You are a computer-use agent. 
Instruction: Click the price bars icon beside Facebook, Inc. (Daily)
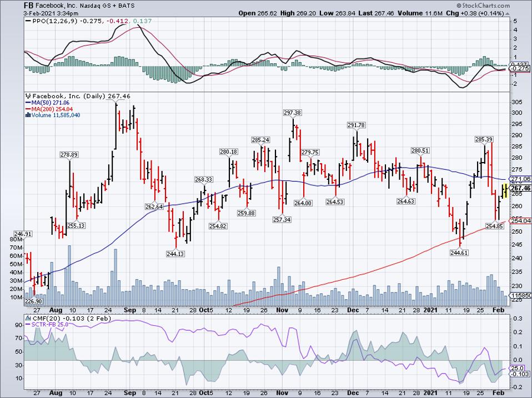[x=28, y=96]
